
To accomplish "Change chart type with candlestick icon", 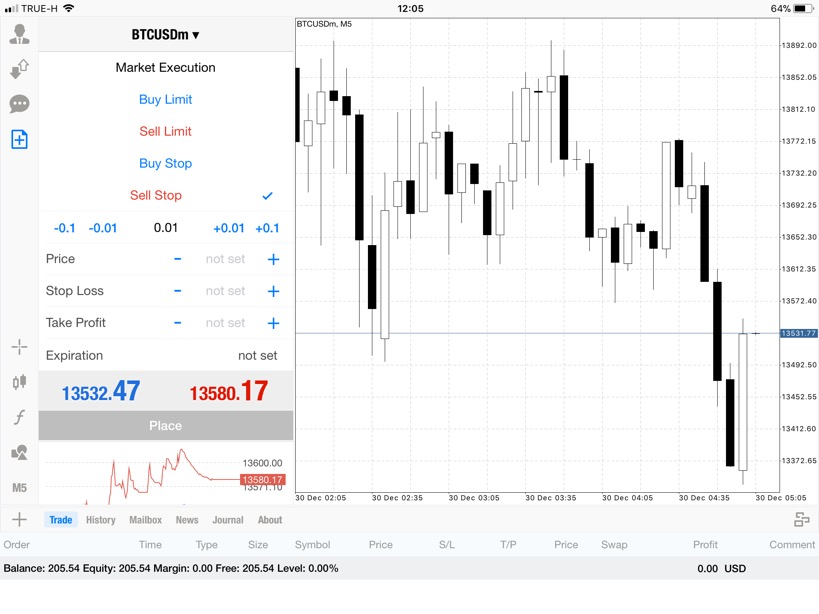I will [19, 382].
